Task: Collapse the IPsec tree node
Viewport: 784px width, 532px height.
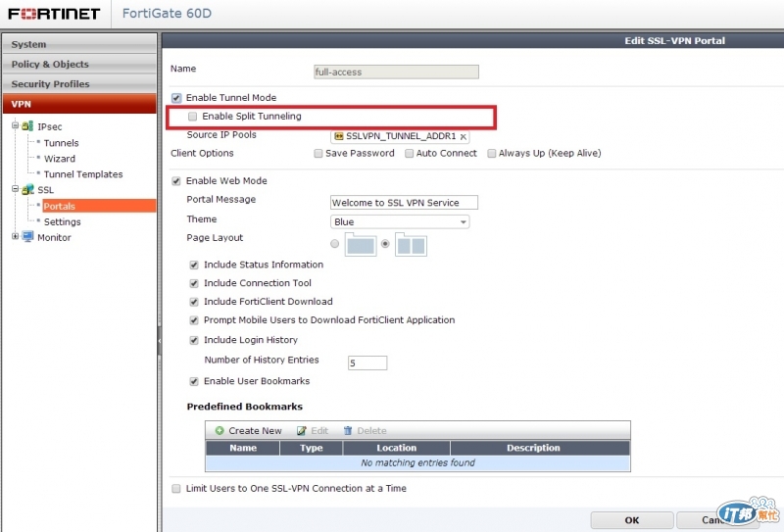Action: pos(15,125)
